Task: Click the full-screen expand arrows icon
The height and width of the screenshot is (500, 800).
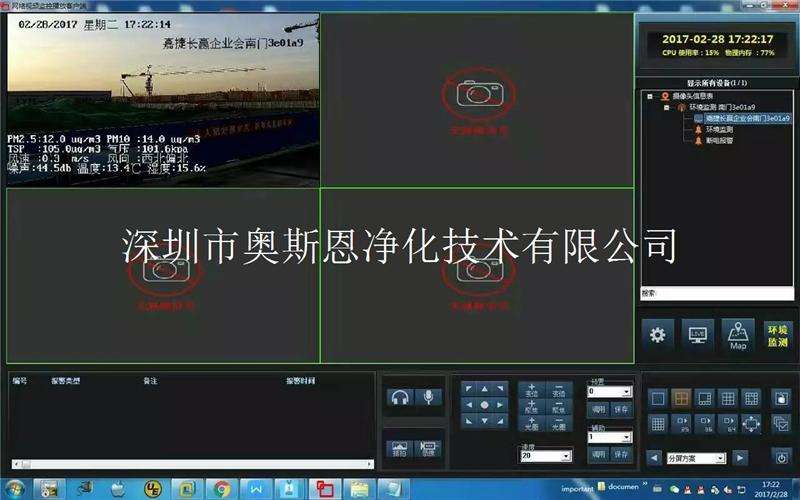Action: [752, 423]
